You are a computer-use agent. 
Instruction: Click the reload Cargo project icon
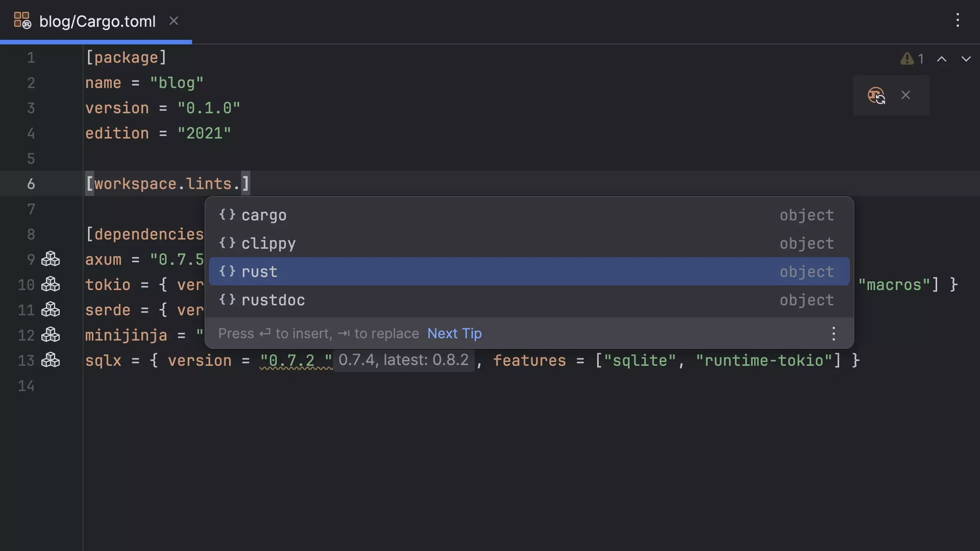876,95
